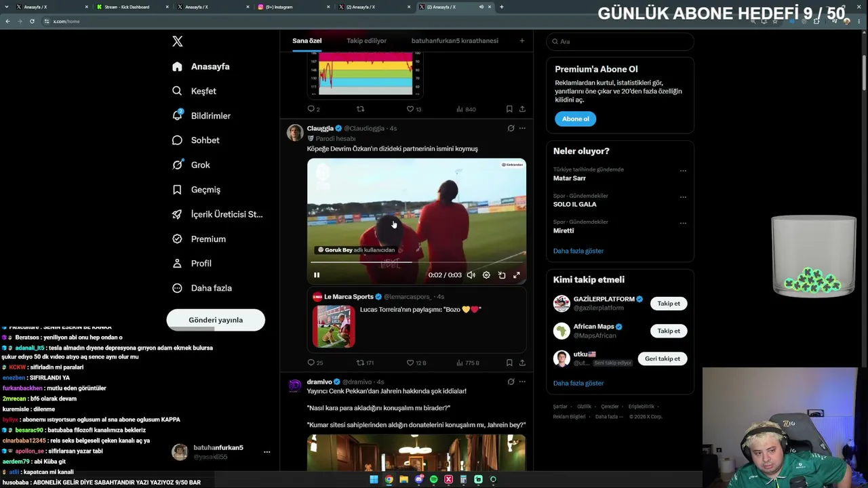Open Bildirimler notifications
The image size is (868, 488).
[201, 116]
